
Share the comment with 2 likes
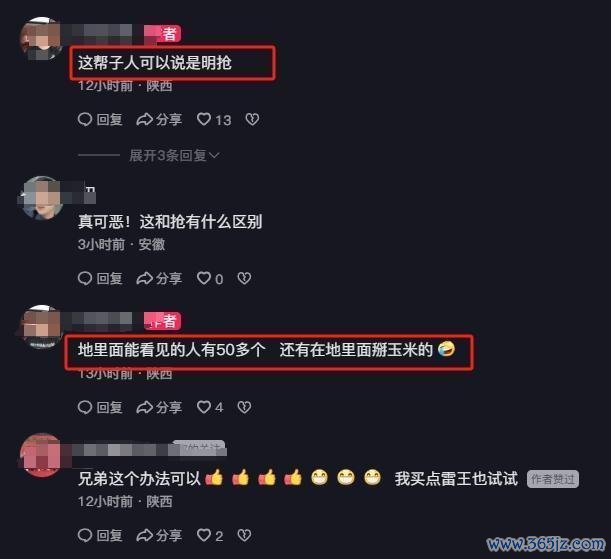pos(159,536)
